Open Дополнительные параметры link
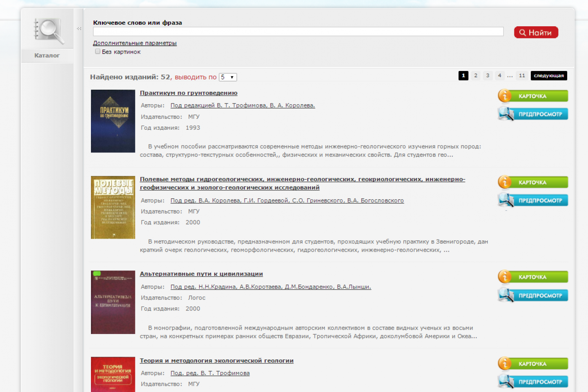This screenshot has width=588, height=392. tap(135, 43)
